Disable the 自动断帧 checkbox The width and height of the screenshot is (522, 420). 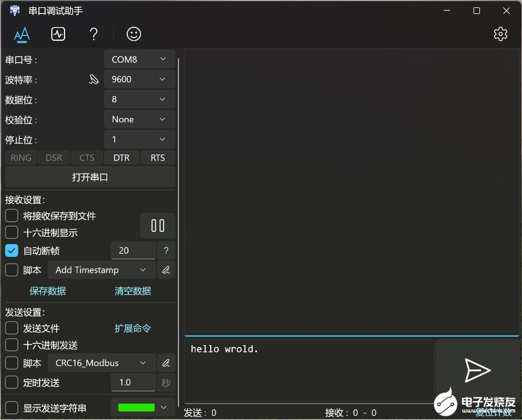tap(11, 250)
